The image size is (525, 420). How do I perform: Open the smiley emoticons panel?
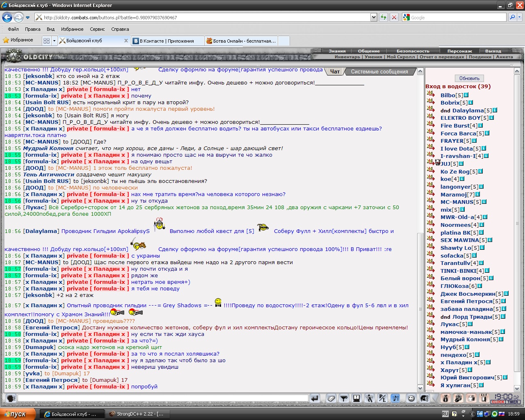[x=411, y=398]
